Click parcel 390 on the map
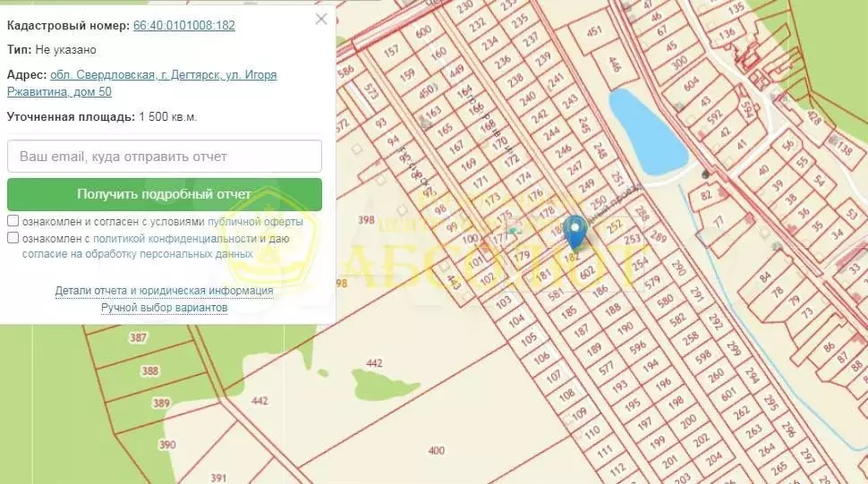The height and width of the screenshot is (484, 868). pos(167,444)
